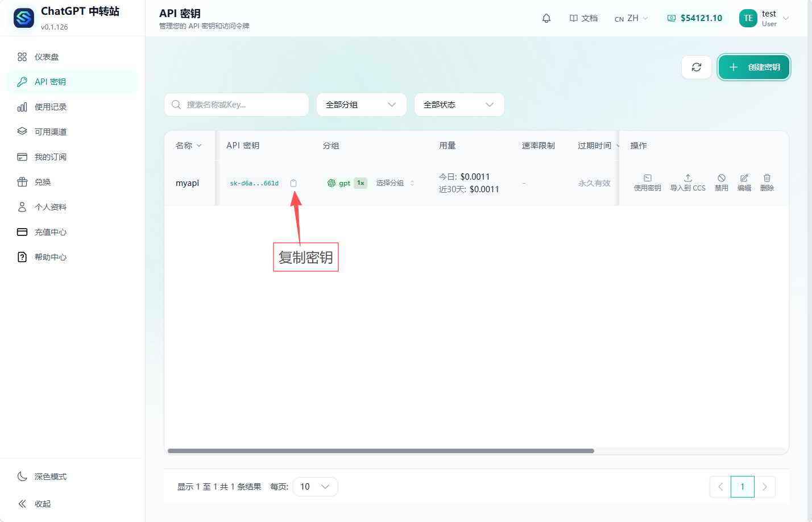Open the 文档 docs link
Screen dimensions: 812x522
point(583,18)
